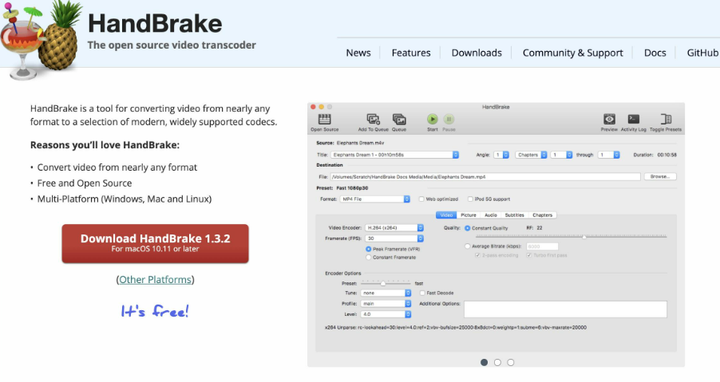This screenshot has width=720, height=382.
Task: Click the 'It's free!' handwritten text
Action: coord(155,311)
